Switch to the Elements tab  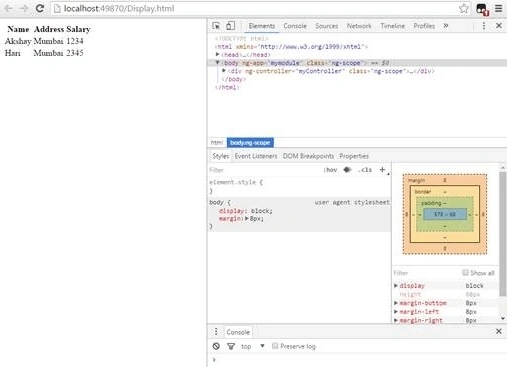(262, 26)
